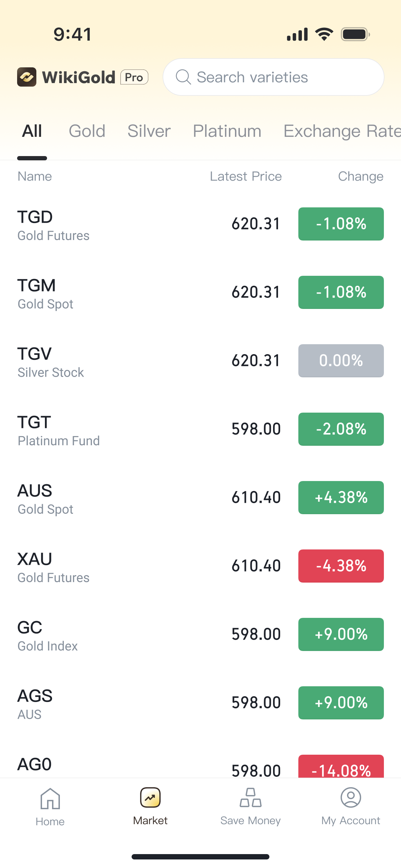The height and width of the screenshot is (868, 401).
Task: Select the Platinum category tab
Action: [227, 131]
